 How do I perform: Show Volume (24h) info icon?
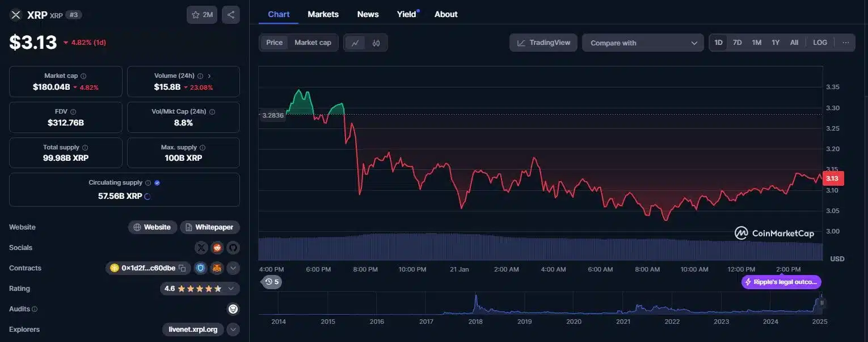pos(200,76)
